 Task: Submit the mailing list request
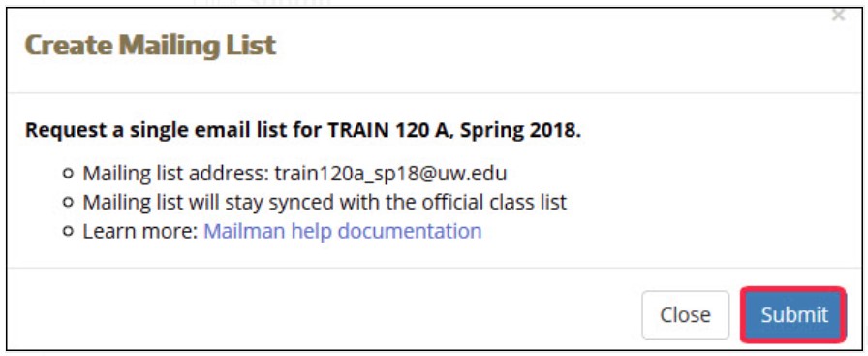(x=793, y=314)
